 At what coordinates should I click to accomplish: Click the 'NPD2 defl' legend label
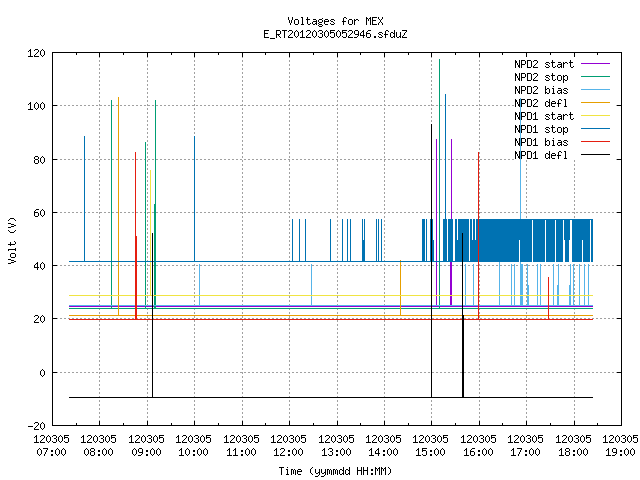click(x=541, y=103)
